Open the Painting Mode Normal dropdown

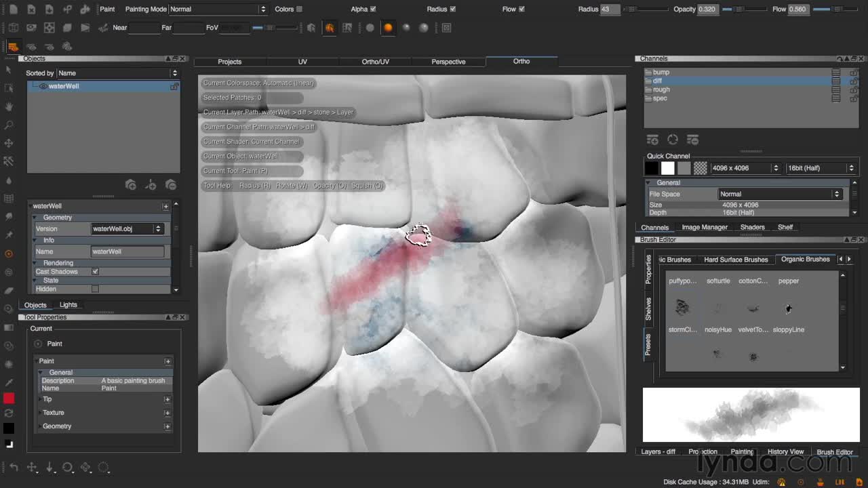[x=218, y=9]
